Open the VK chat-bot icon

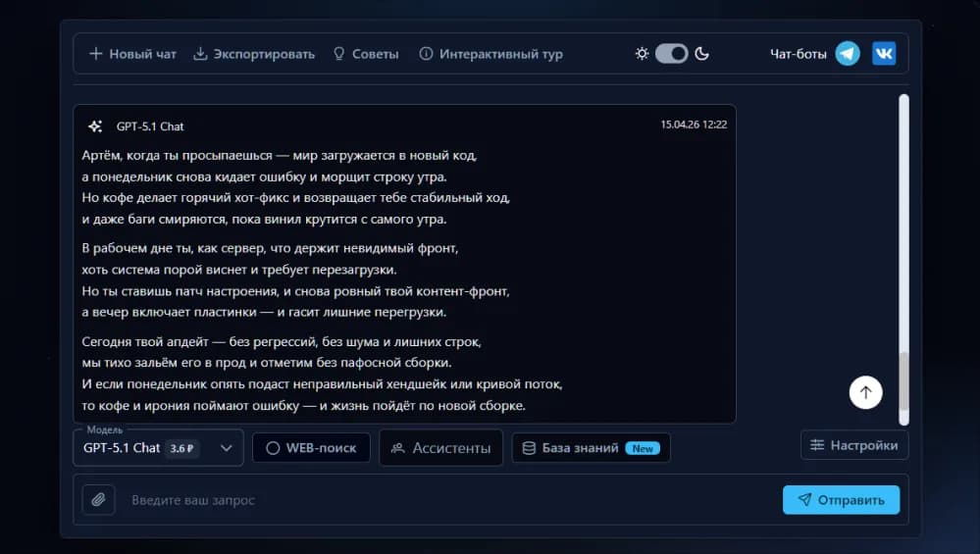(884, 54)
